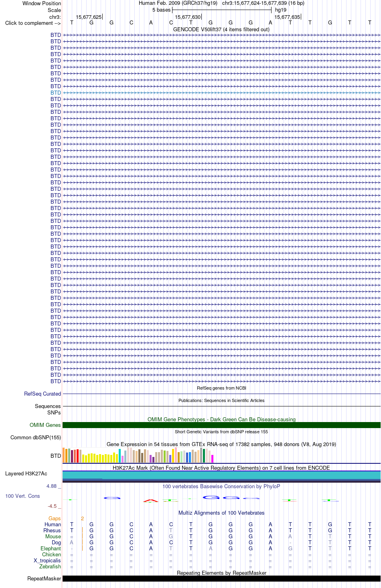Click the Mouse alignment row label

pyautogui.click(x=53, y=536)
